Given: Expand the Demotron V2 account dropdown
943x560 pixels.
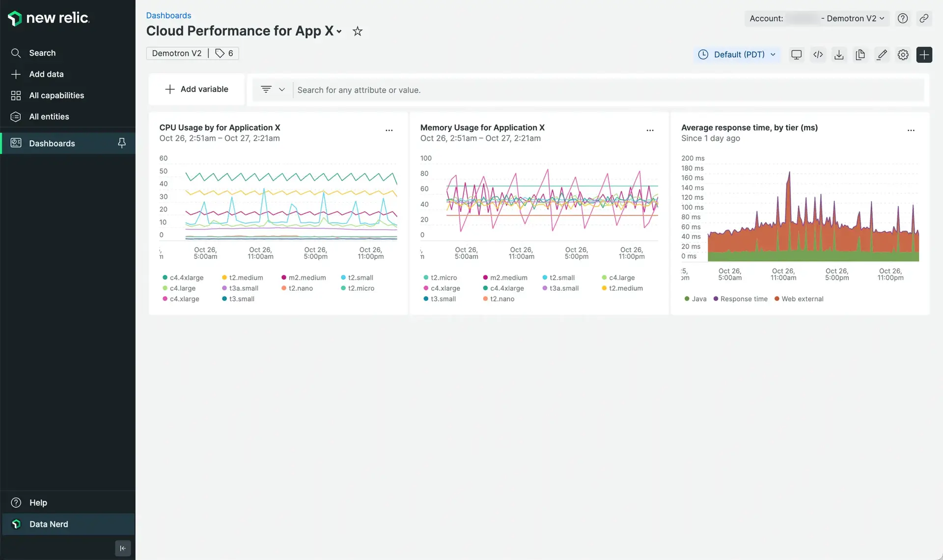Looking at the screenshot, I should tap(855, 18).
